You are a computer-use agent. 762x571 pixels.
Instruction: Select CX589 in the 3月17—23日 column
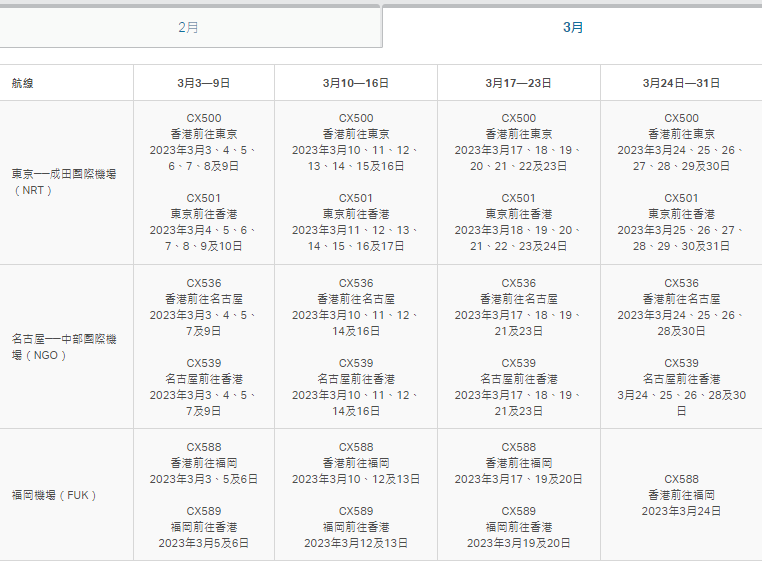(x=518, y=511)
